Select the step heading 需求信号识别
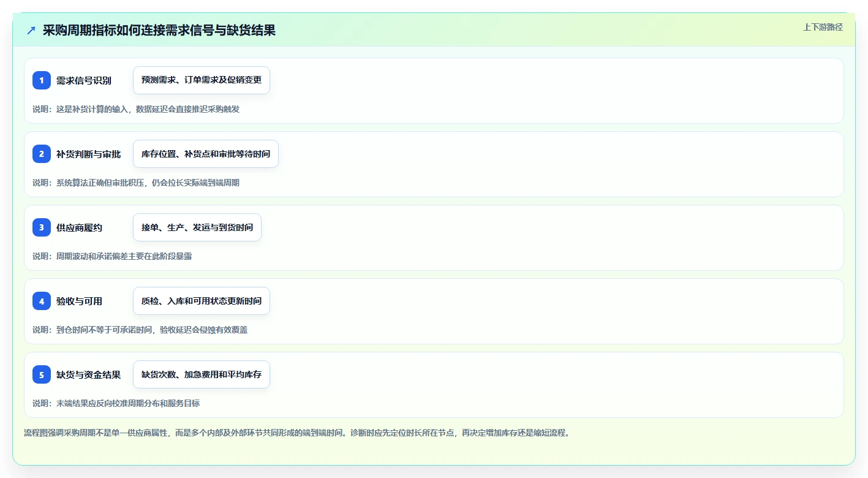This screenshot has height=478, width=868. (84, 80)
